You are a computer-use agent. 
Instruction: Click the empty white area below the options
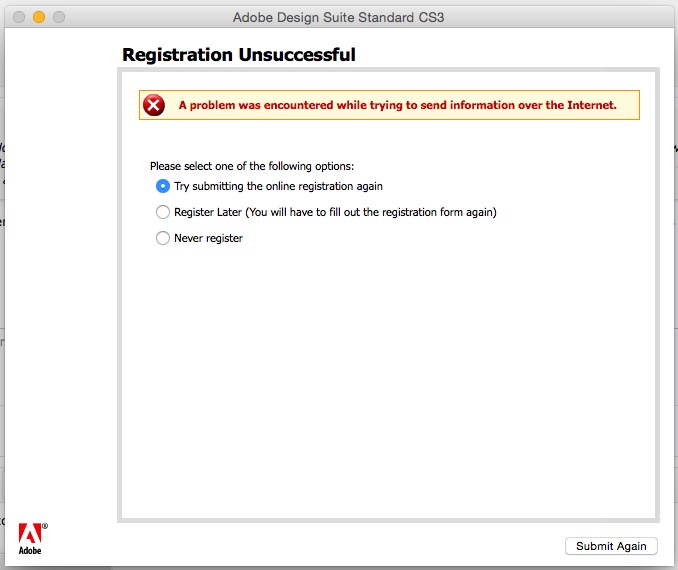click(x=388, y=381)
